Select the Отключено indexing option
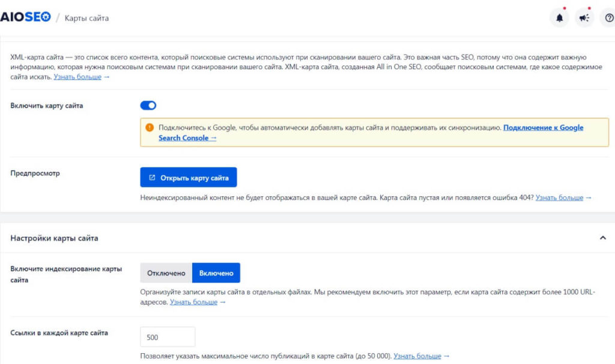The width and height of the screenshot is (615, 364). [166, 273]
